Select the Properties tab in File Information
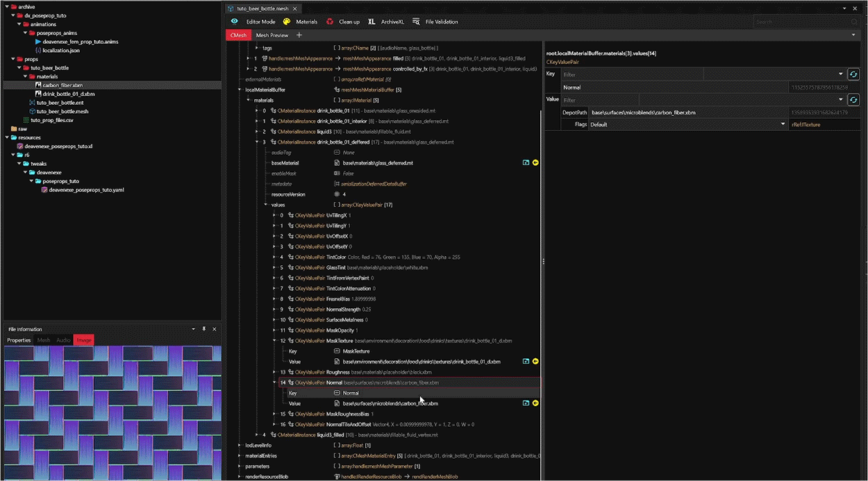The width and height of the screenshot is (868, 481). pos(19,340)
